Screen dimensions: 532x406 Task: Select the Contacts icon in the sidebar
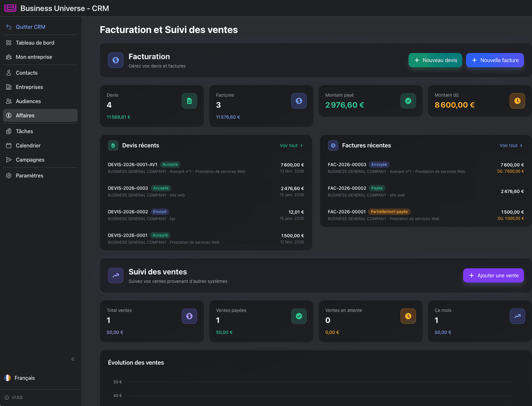(8, 73)
